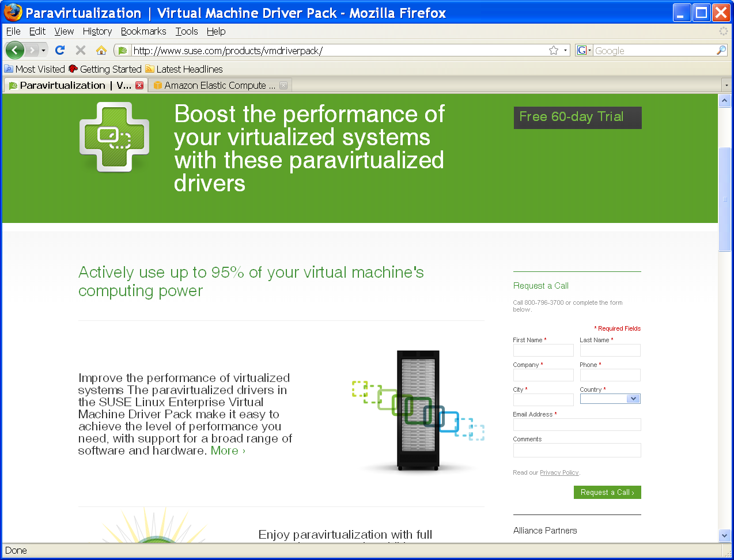This screenshot has width=734, height=560.
Task: Click the Email Address input field
Action: 577,425
